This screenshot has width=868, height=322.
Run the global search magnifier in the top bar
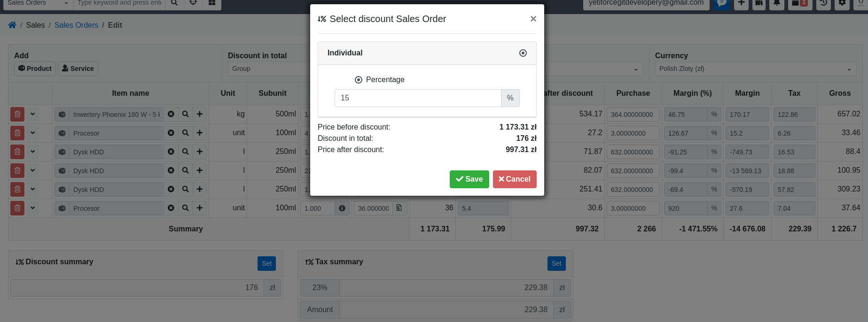[x=174, y=3]
